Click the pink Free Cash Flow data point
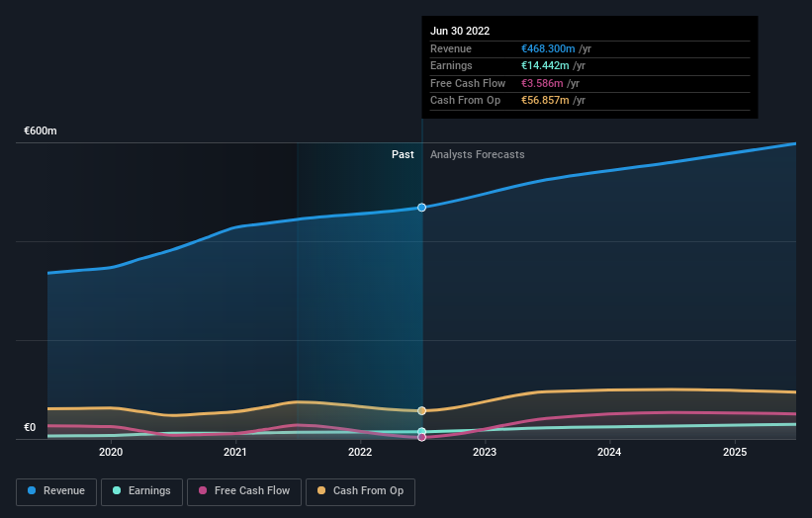This screenshot has height=518, width=812. [x=422, y=437]
